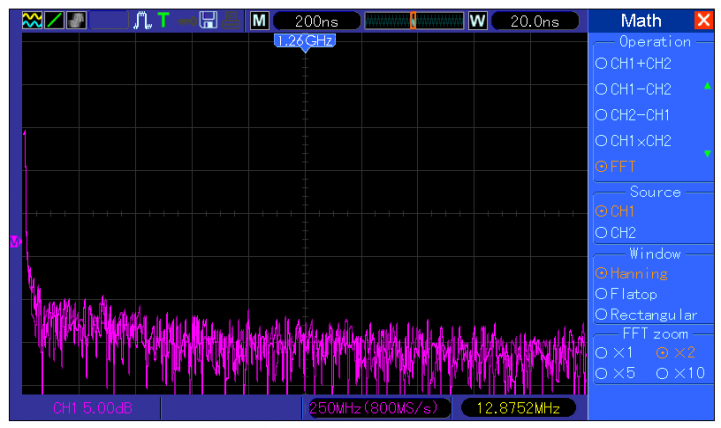This screenshot has width=721, height=428.
Task: Close the Math panel
Action: tap(703, 20)
